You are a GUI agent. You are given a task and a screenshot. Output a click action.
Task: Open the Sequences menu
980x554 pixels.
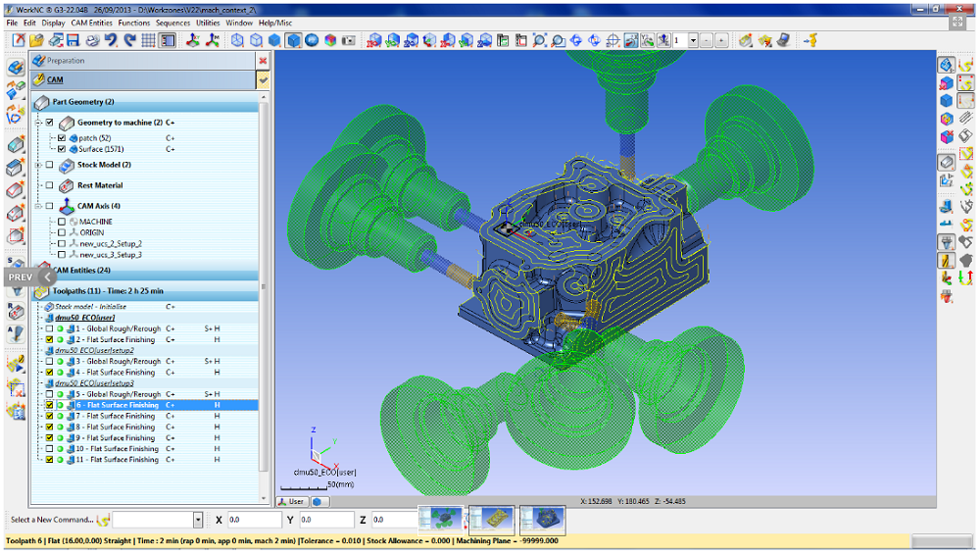coord(173,22)
